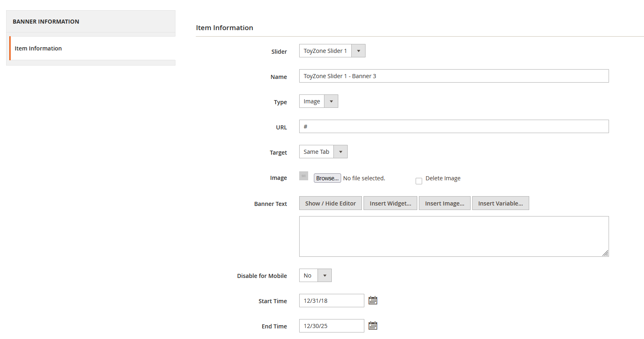Grab the textarea resize handle corner
Screen dimensions: 644x339
point(605,253)
